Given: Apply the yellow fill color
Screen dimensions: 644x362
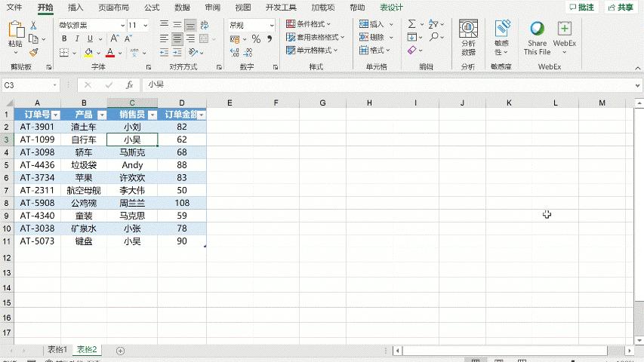Looking at the screenshot, I should pyautogui.click(x=88, y=53).
